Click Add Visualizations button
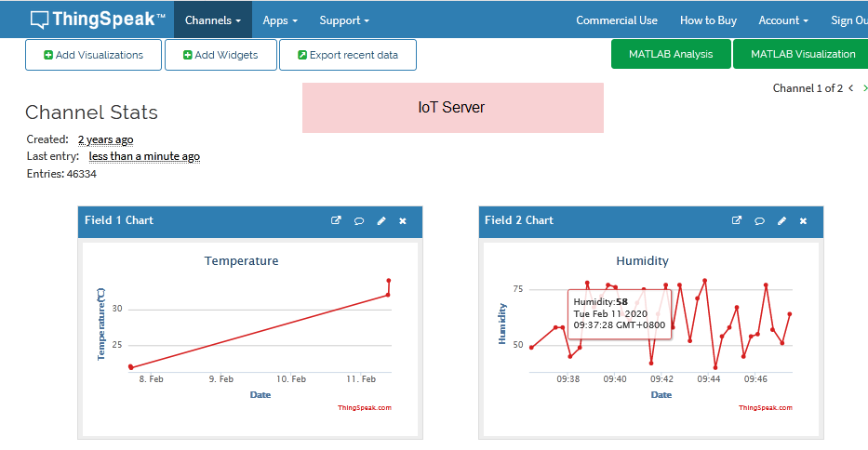The height and width of the screenshot is (450, 868). pos(94,55)
